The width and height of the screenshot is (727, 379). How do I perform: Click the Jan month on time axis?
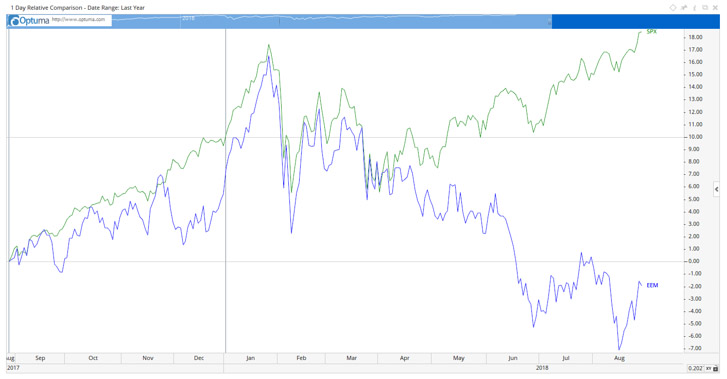250,358
